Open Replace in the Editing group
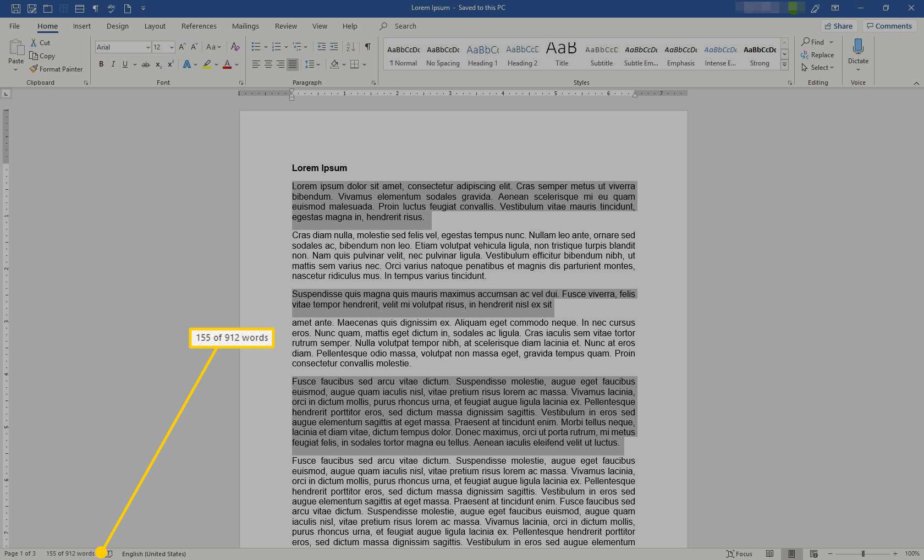 (817, 55)
